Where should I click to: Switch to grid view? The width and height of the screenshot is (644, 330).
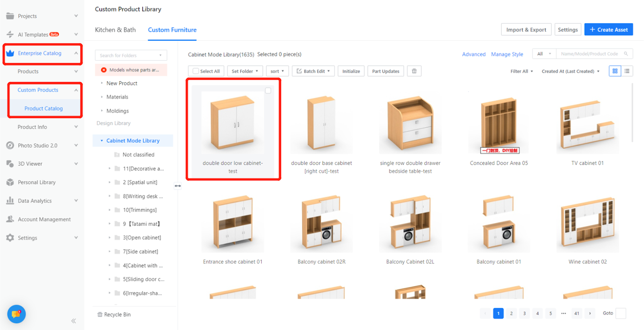tap(615, 71)
